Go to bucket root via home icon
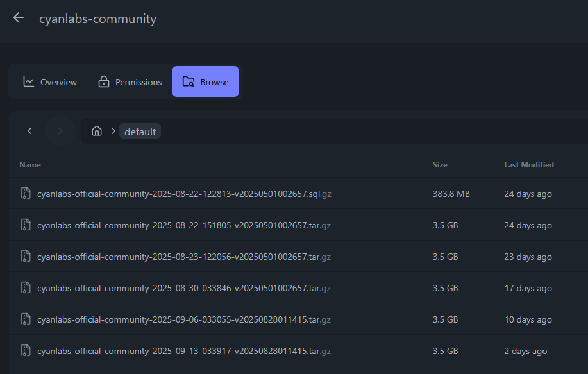This screenshot has width=588, height=374. point(97,130)
